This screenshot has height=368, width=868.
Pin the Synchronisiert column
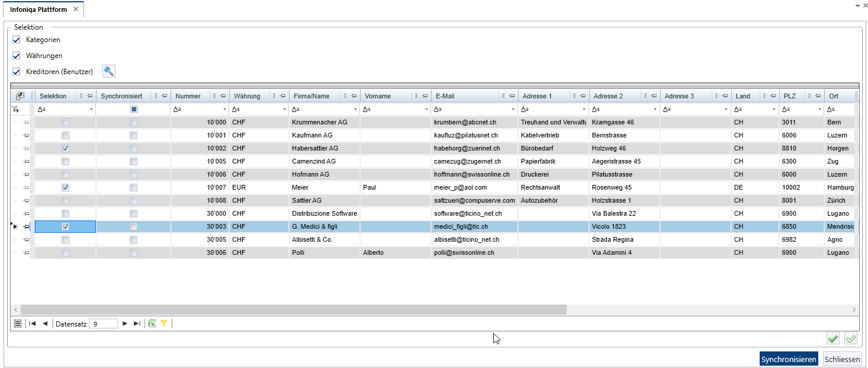click(x=164, y=96)
